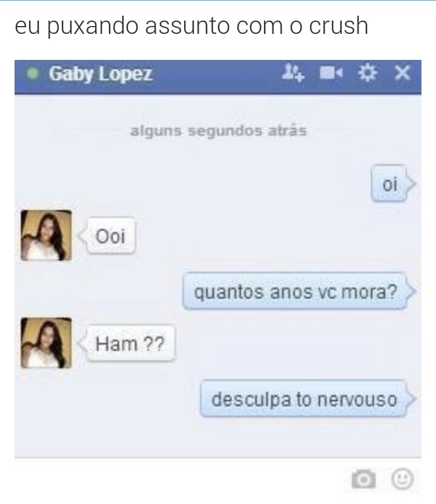This screenshot has width=436, height=504.
Task: Click the "oi" sent message bubble
Action: [x=389, y=184]
